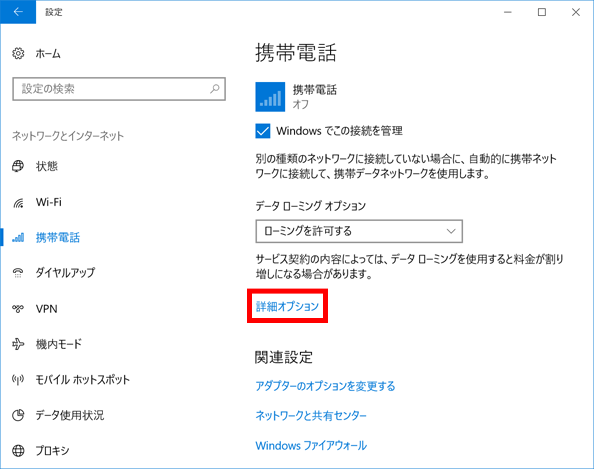
Task: Maximize the 設定 window
Action: [542, 12]
